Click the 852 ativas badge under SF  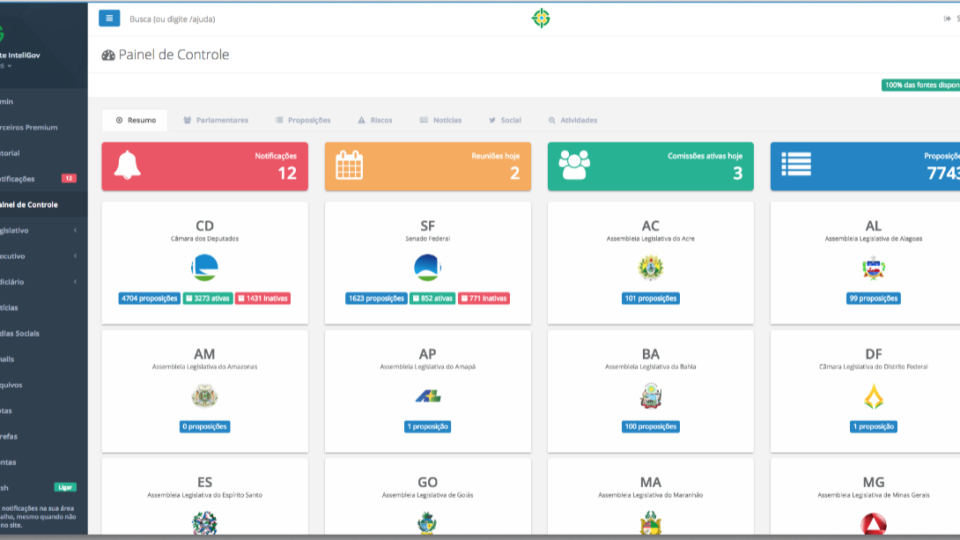pos(432,298)
